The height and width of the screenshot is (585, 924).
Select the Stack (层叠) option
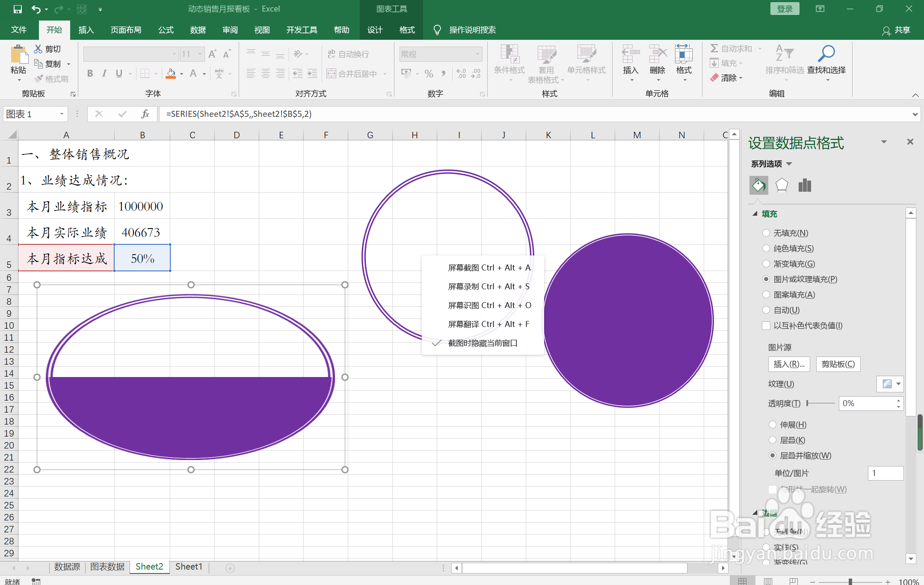[773, 440]
